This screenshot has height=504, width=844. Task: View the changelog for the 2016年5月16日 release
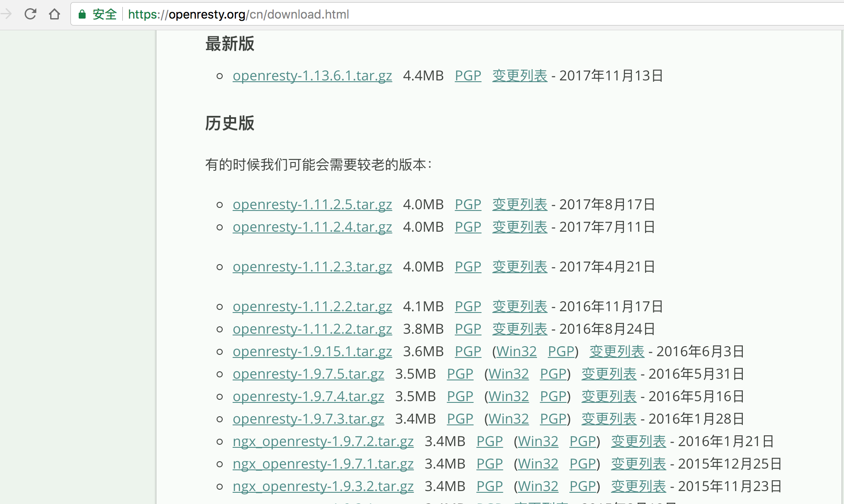[x=609, y=396]
